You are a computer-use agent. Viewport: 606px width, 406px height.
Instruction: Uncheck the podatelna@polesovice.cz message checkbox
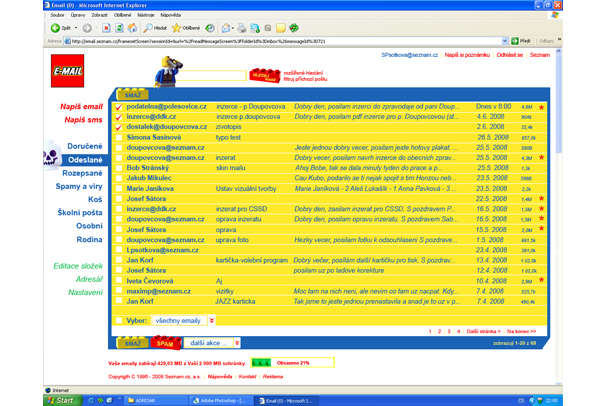tap(118, 106)
